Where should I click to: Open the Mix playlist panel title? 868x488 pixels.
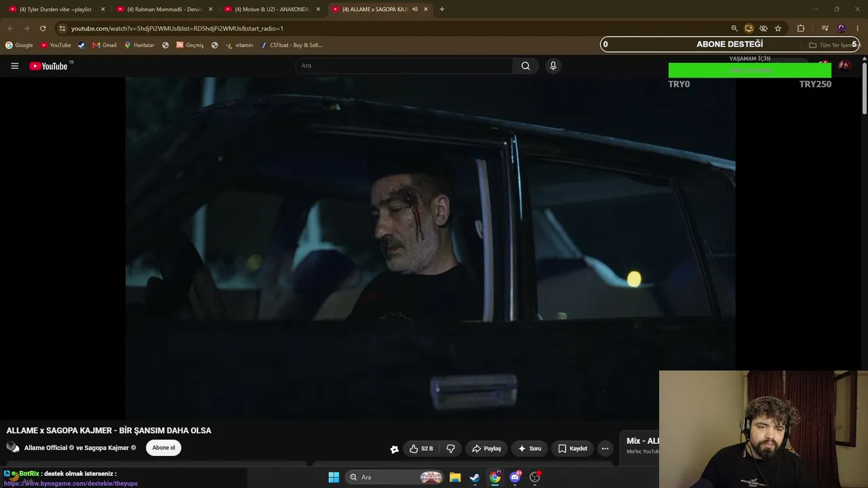pos(642,441)
